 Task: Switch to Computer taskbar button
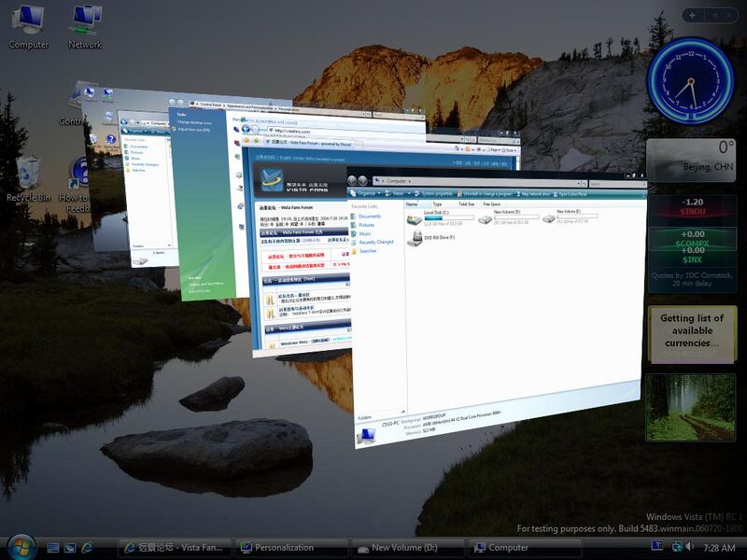coord(525,548)
